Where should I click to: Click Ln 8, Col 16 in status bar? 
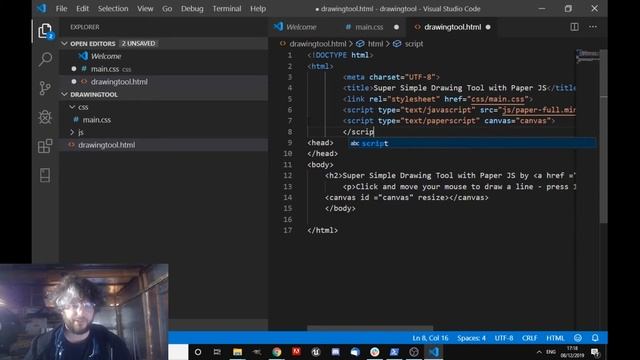click(x=430, y=338)
